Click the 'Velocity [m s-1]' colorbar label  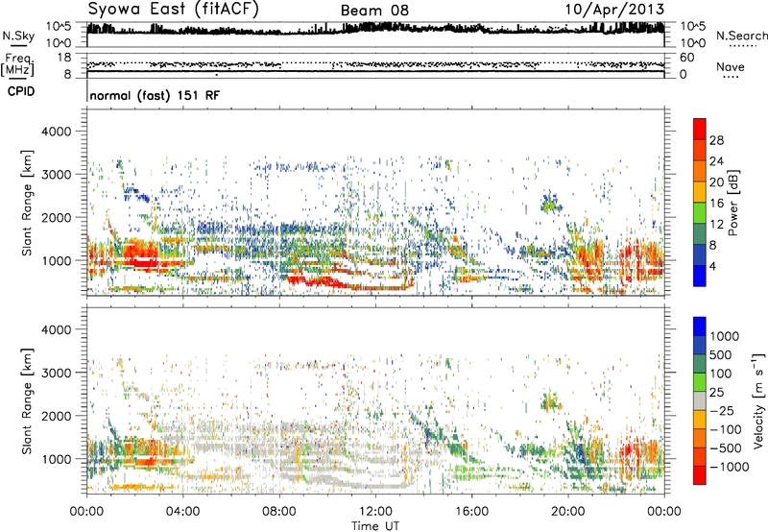(758, 400)
